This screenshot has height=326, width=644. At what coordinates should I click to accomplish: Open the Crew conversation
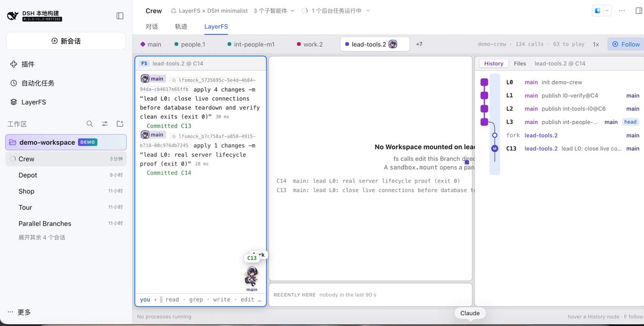(66, 159)
